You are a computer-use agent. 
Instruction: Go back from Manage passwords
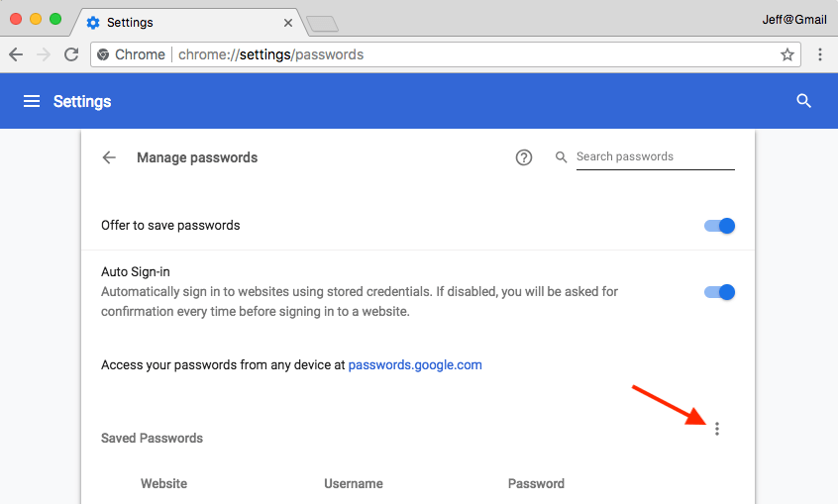(x=109, y=157)
